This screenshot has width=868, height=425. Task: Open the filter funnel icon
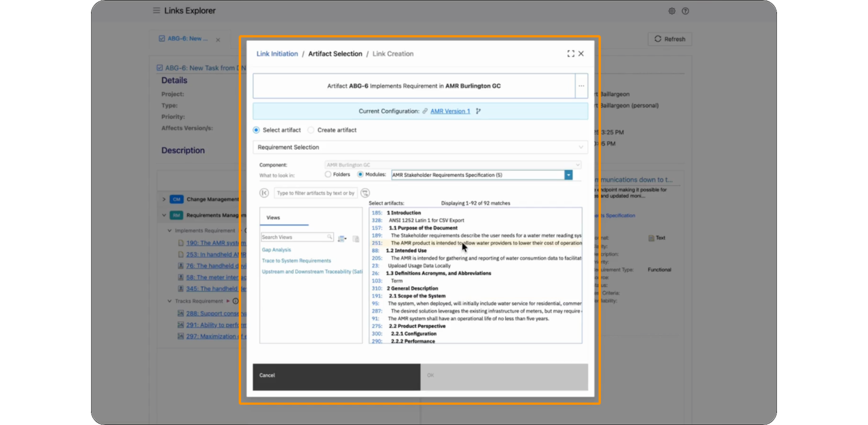coord(365,193)
